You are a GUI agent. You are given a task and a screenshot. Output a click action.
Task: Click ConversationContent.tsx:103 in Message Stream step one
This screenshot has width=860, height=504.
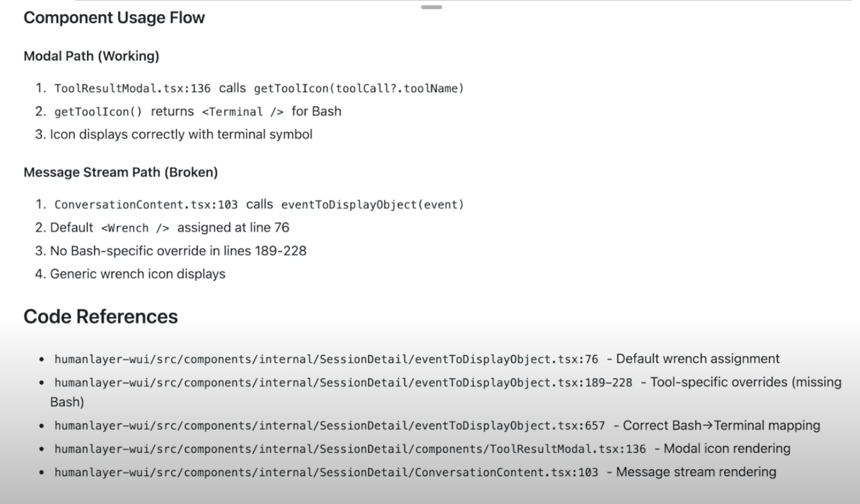(x=146, y=205)
